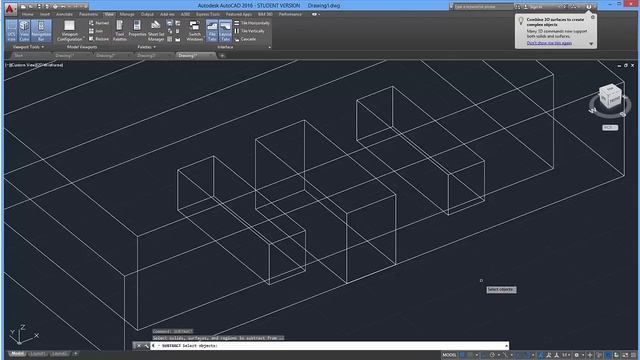The height and width of the screenshot is (360, 640).
Task: Add a new layout with plus button
Action: (75, 353)
